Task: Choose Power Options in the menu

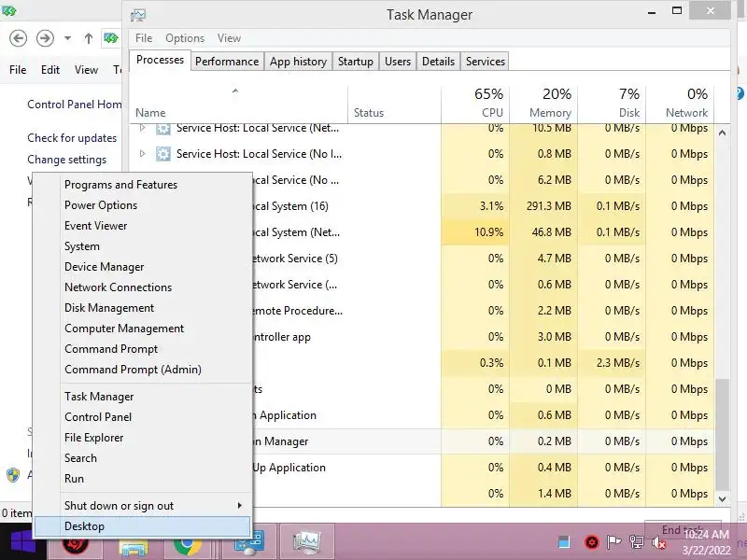Action: point(101,205)
